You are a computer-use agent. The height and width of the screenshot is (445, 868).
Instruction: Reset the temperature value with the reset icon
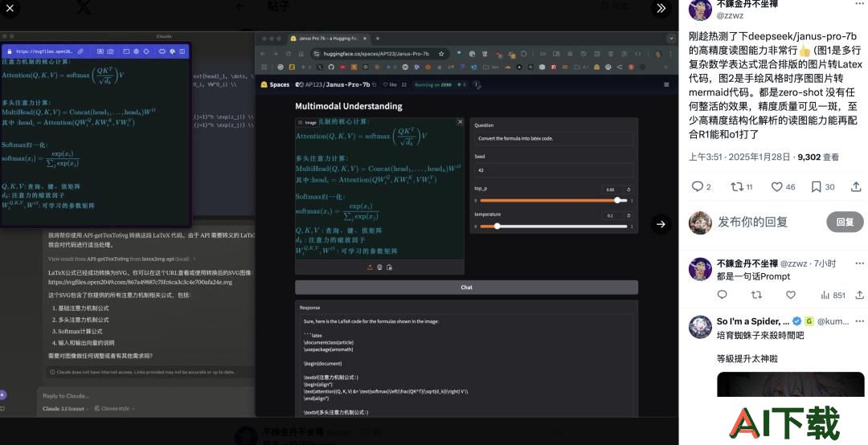click(628, 215)
